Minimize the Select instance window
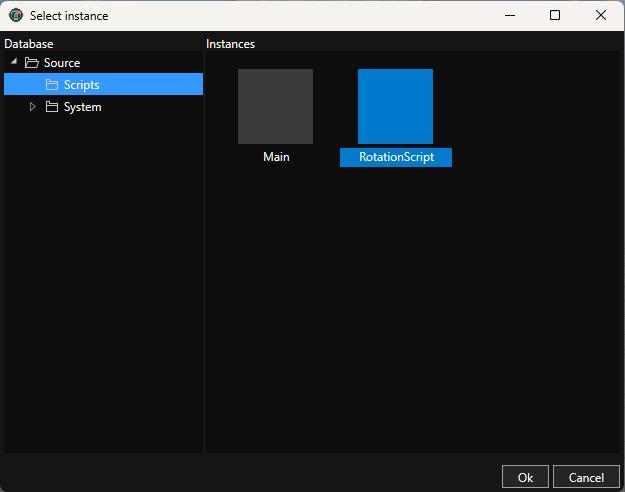This screenshot has width=625, height=492. point(510,16)
